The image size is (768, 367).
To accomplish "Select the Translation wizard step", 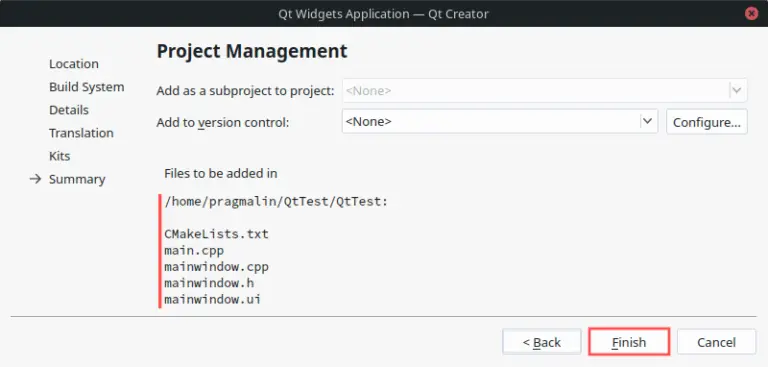I will pyautogui.click(x=81, y=133).
